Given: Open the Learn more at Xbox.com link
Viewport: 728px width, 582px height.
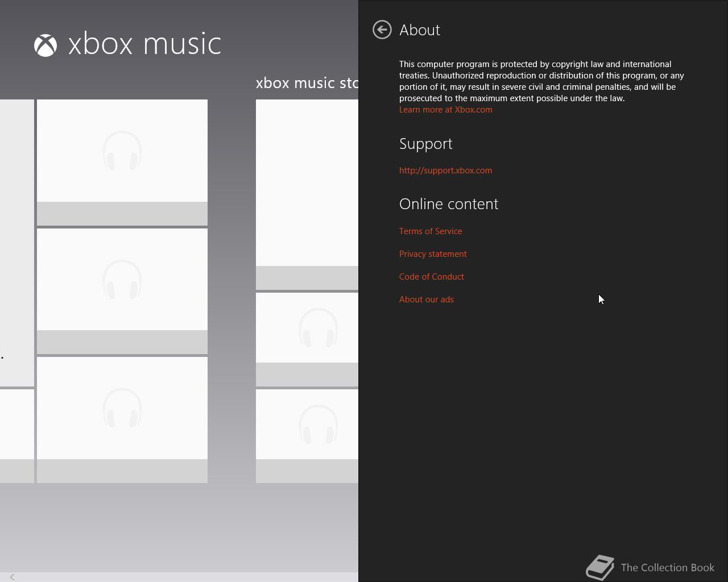Looking at the screenshot, I should 446,110.
